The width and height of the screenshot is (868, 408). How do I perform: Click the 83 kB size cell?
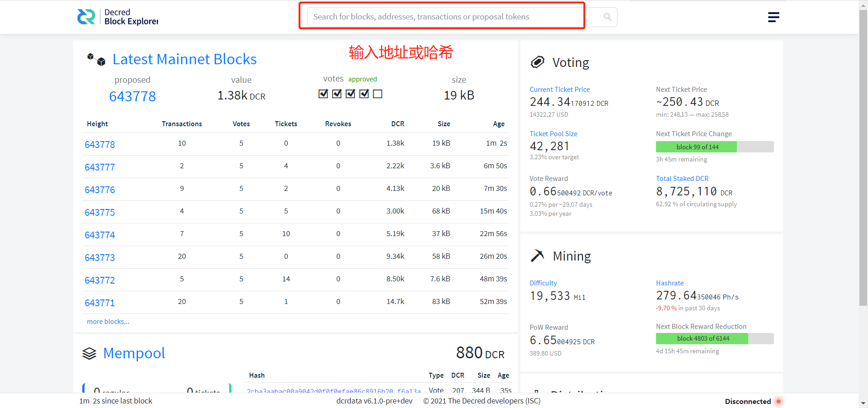(441, 302)
